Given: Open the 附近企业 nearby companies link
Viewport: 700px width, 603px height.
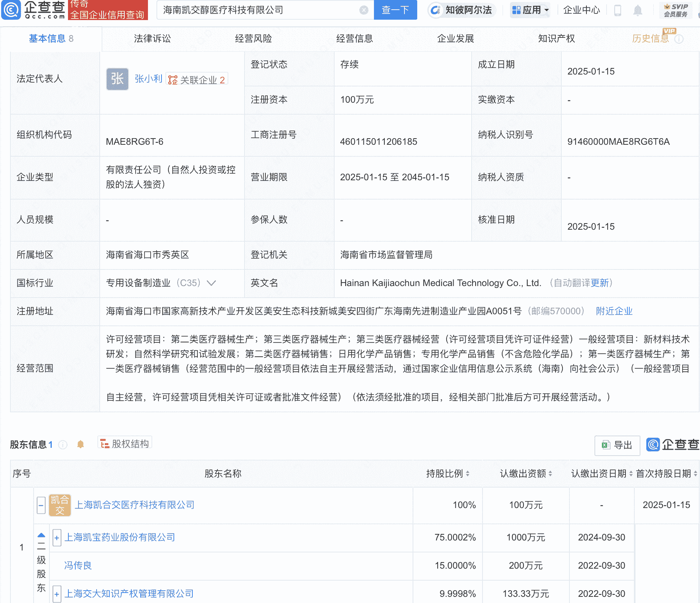Looking at the screenshot, I should click(614, 311).
